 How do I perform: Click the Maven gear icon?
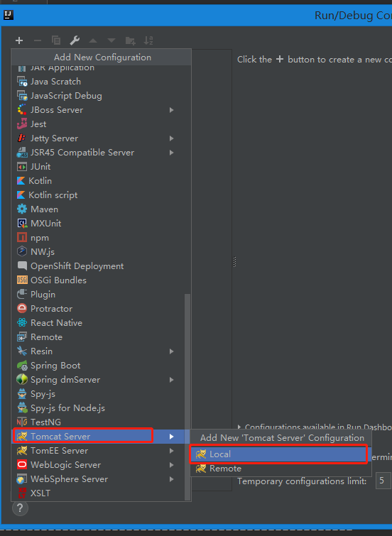tap(22, 209)
